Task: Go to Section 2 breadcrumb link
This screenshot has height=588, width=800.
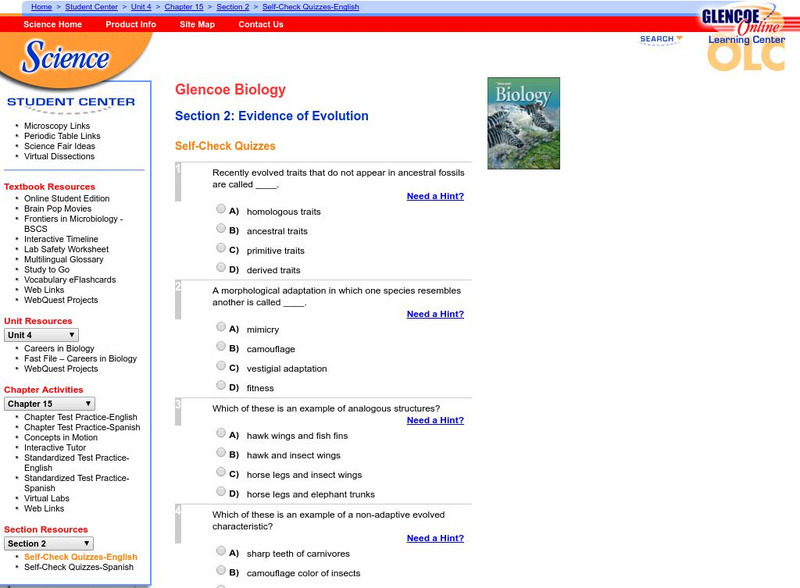Action: (x=233, y=7)
